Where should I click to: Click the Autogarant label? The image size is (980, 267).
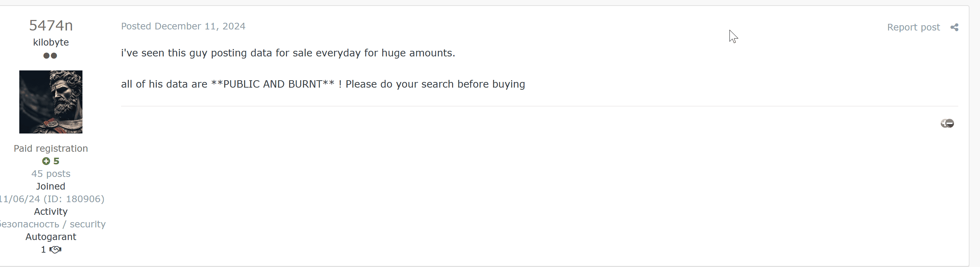click(51, 237)
